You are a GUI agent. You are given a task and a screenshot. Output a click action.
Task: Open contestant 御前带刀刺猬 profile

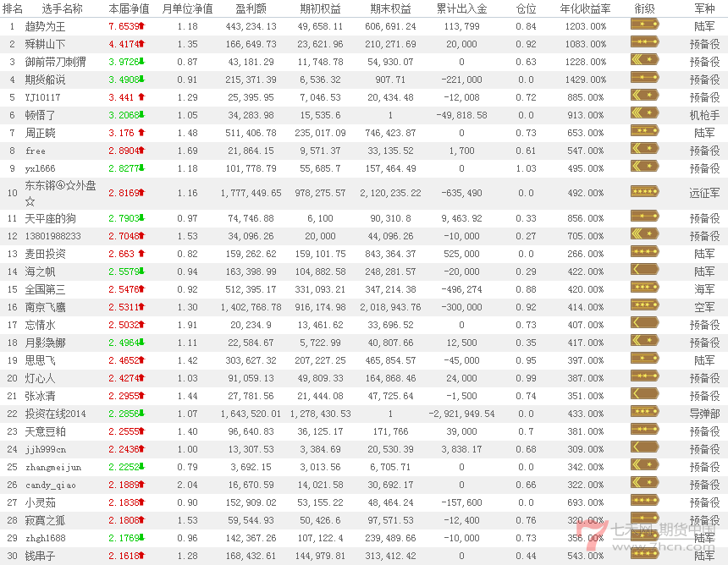(55, 62)
